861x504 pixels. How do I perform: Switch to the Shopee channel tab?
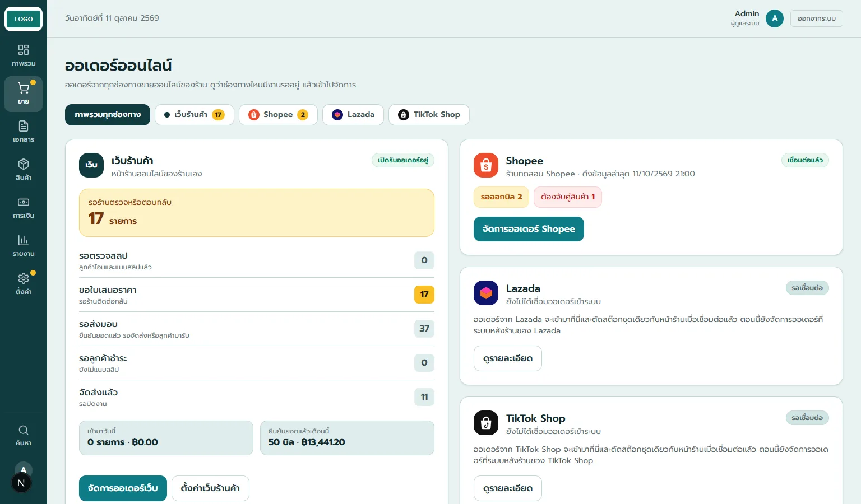point(278,115)
